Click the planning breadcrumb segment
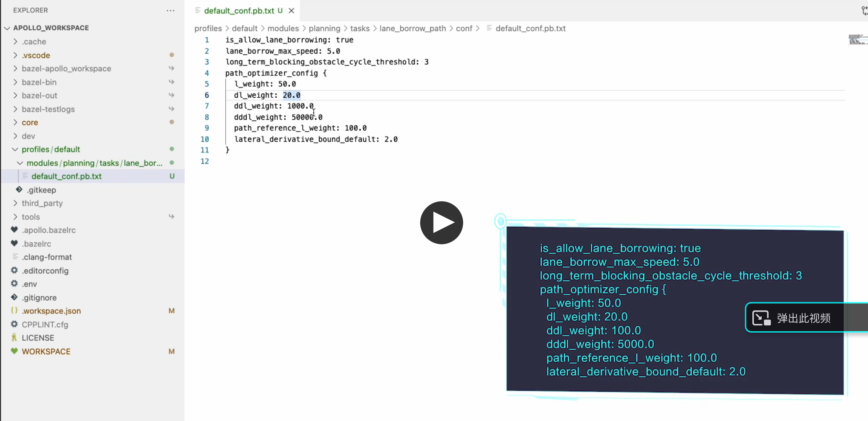 click(324, 28)
